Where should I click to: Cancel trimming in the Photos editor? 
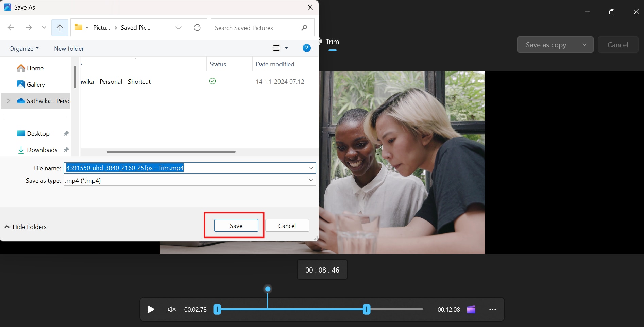[618, 45]
